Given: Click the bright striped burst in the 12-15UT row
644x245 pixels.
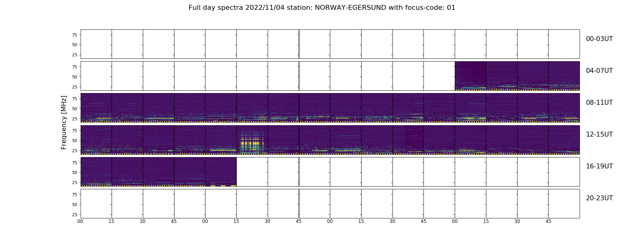Looking at the screenshot, I should [x=252, y=142].
